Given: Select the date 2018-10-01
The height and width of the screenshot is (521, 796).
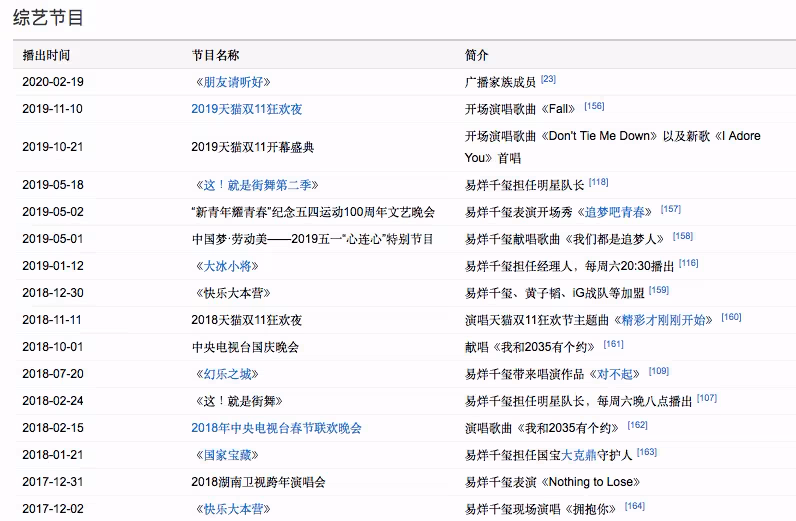Looking at the screenshot, I should click(x=52, y=347).
